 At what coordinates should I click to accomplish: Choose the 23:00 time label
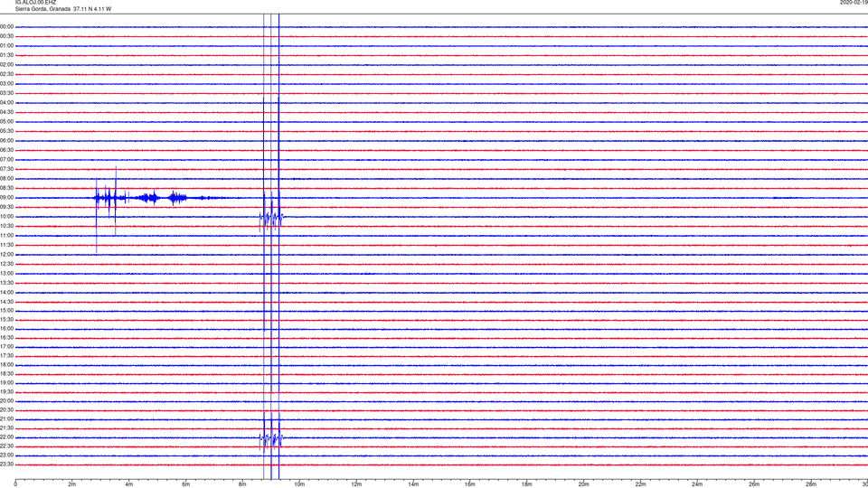click(x=6, y=455)
